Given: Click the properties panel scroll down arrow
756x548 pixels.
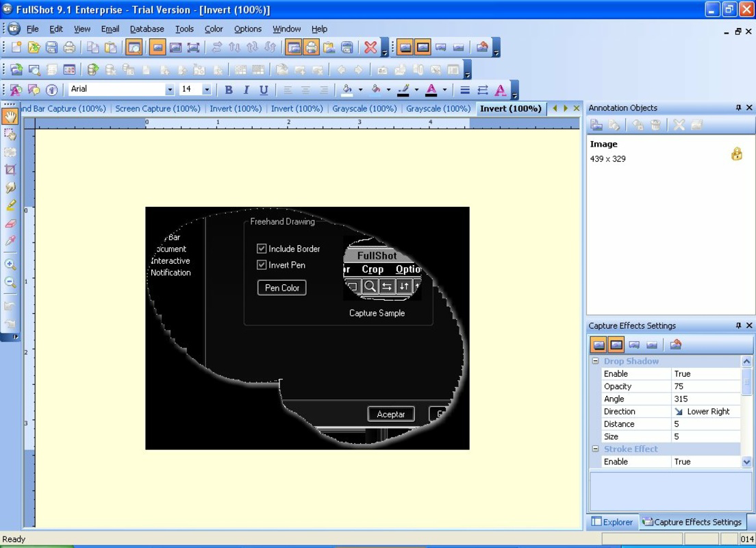Looking at the screenshot, I should 747,462.
